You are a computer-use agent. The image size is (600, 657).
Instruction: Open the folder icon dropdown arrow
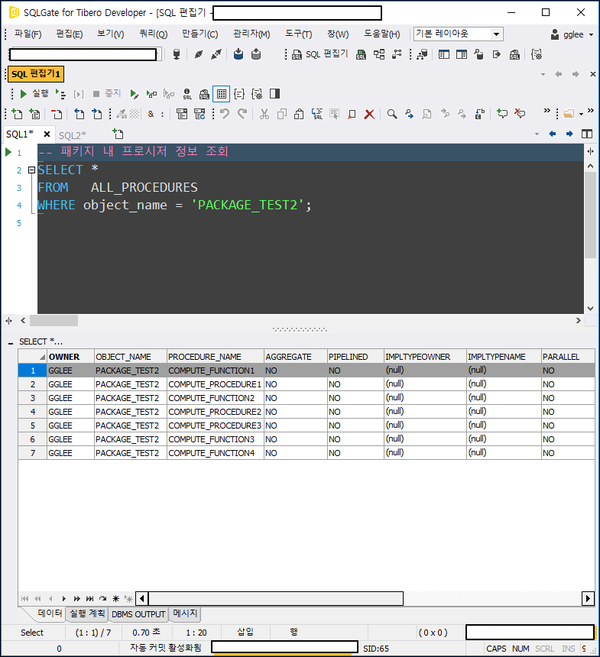(x=581, y=114)
